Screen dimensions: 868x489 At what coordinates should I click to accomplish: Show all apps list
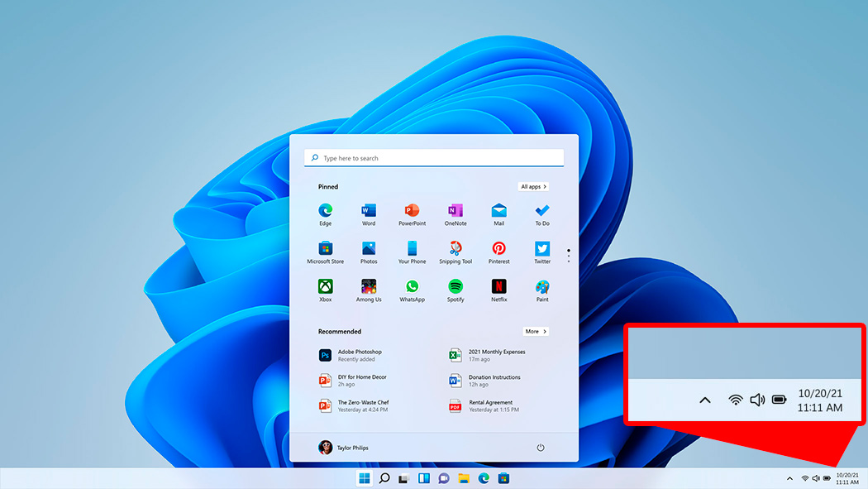534,187
